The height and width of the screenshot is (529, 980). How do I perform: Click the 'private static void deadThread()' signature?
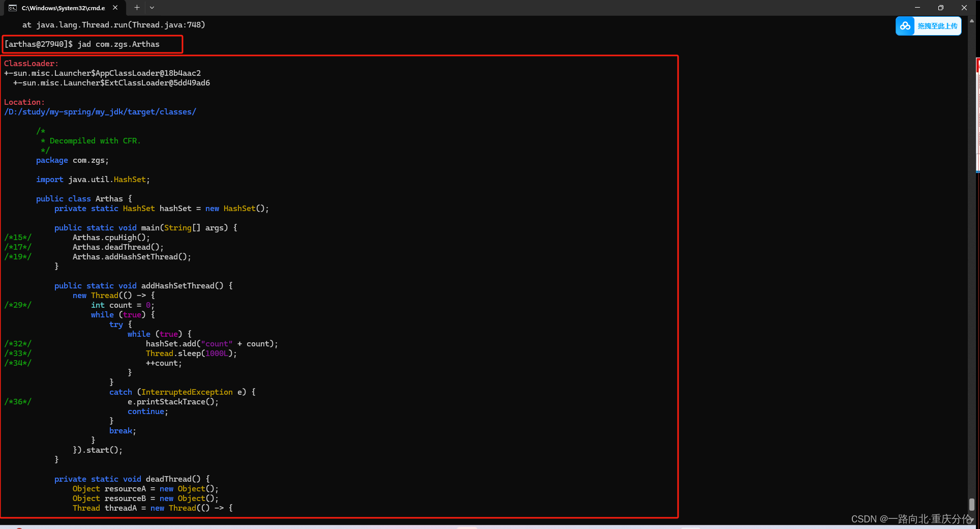tap(132, 479)
